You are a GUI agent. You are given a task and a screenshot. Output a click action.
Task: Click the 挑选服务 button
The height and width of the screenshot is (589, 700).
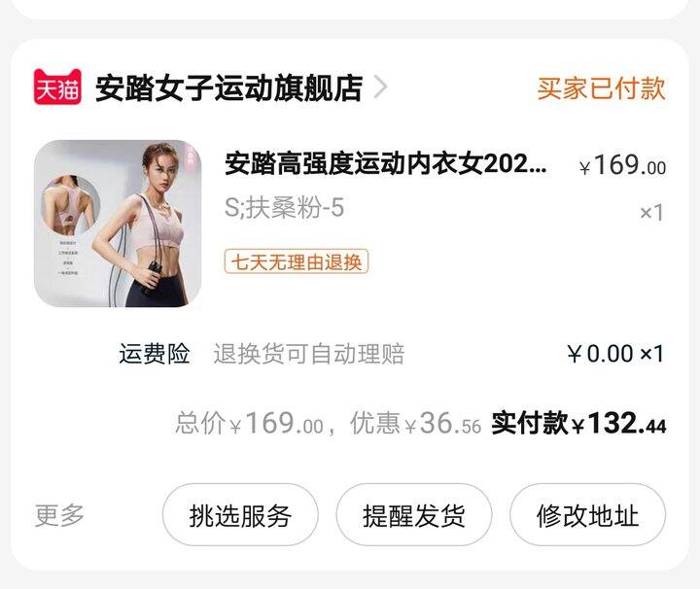(240, 515)
